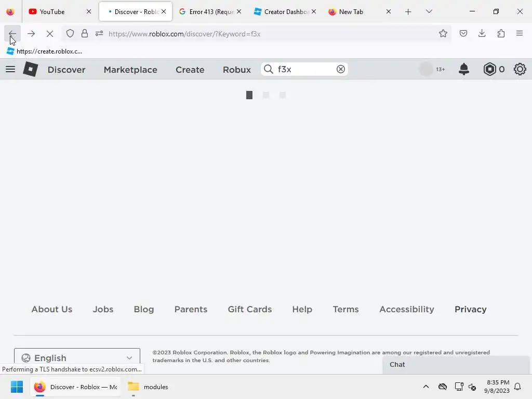Open the Firefox application menu
Viewport: 532px width, 399px height.
point(520,33)
